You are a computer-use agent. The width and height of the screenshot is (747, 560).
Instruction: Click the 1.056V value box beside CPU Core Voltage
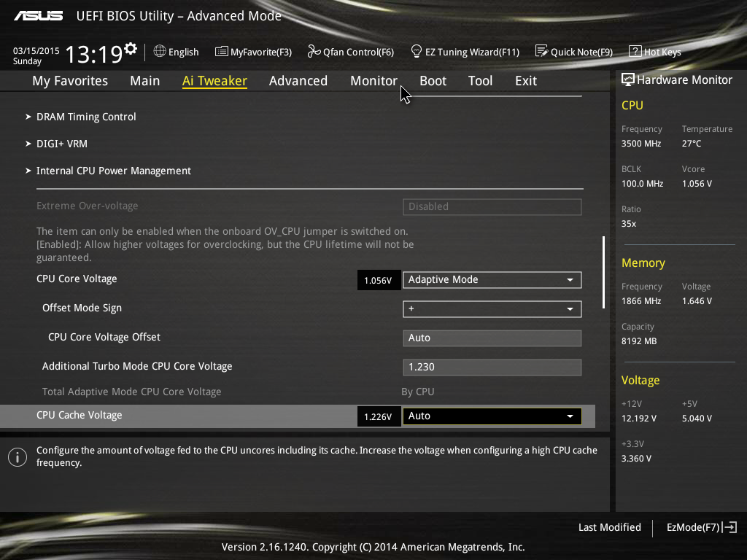[x=379, y=280]
